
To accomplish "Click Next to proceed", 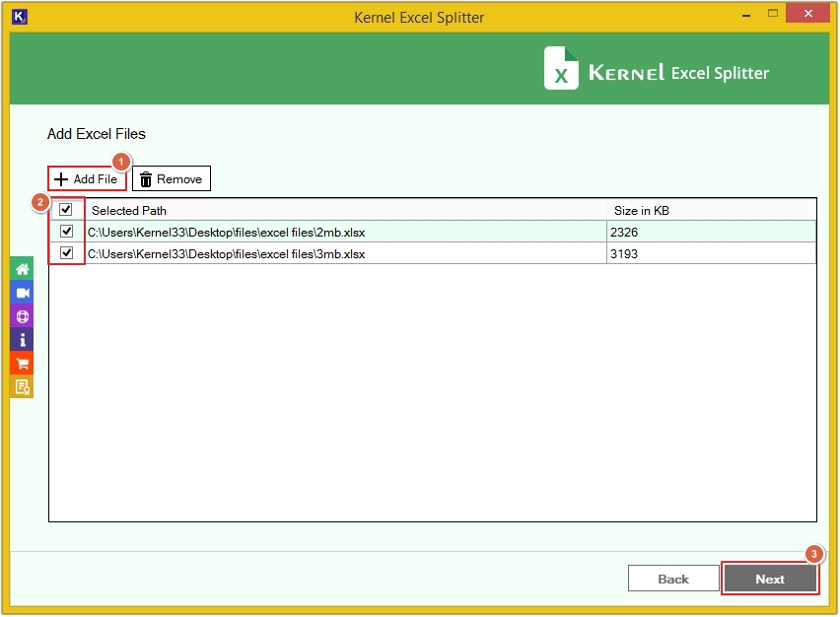I will (x=770, y=579).
